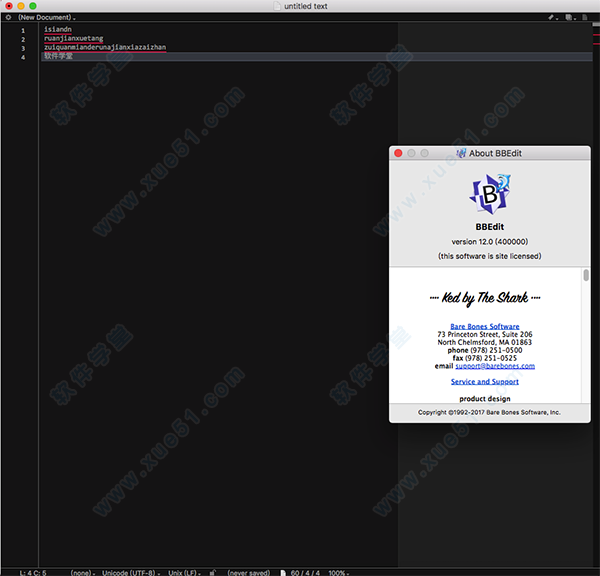Viewport: 600px width, 576px height.
Task: Click the support@barebones.com email link
Action: point(495,366)
